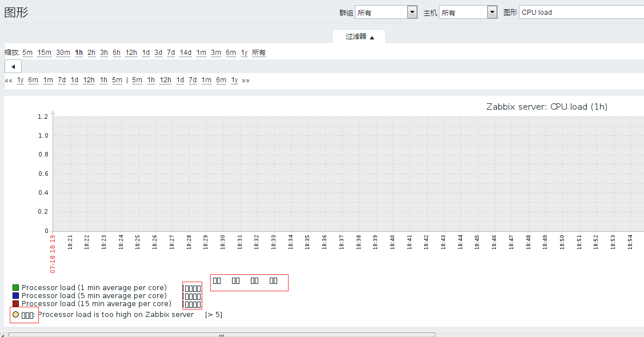The image size is (644, 337).
Task: Select the 所有 (all) zoom option
Action: click(x=259, y=53)
